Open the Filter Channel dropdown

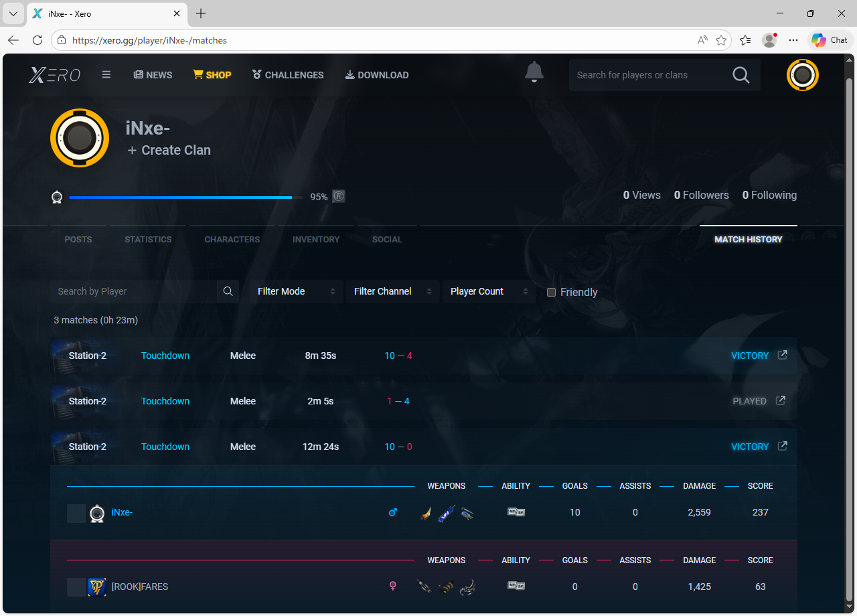(392, 291)
